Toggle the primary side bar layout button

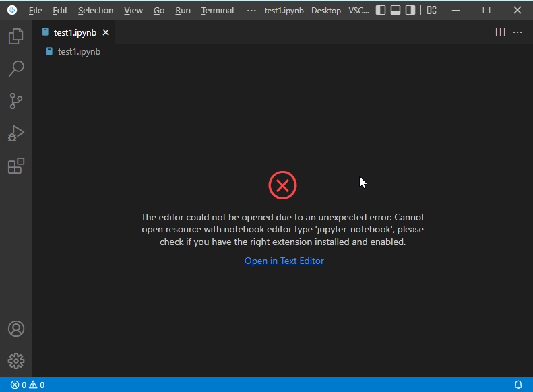pyautogui.click(x=381, y=10)
